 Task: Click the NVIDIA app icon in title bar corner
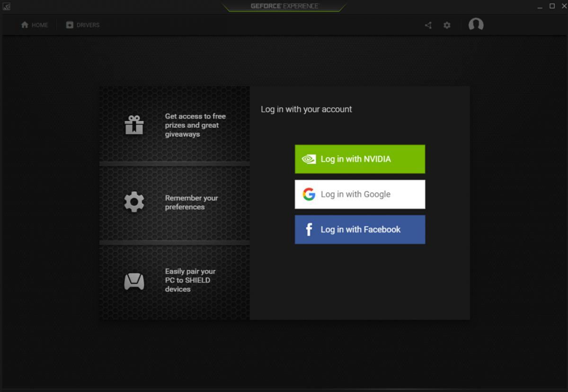(6, 7)
